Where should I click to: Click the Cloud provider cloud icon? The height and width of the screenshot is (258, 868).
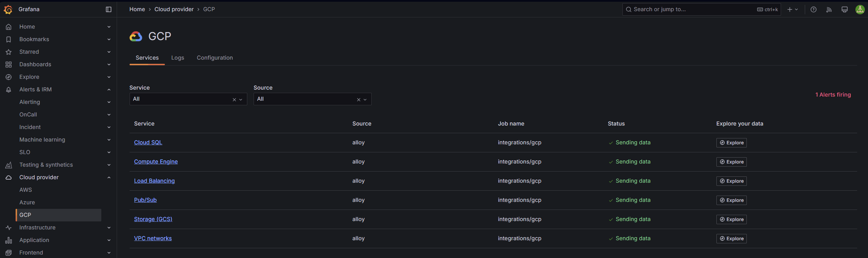click(9, 177)
